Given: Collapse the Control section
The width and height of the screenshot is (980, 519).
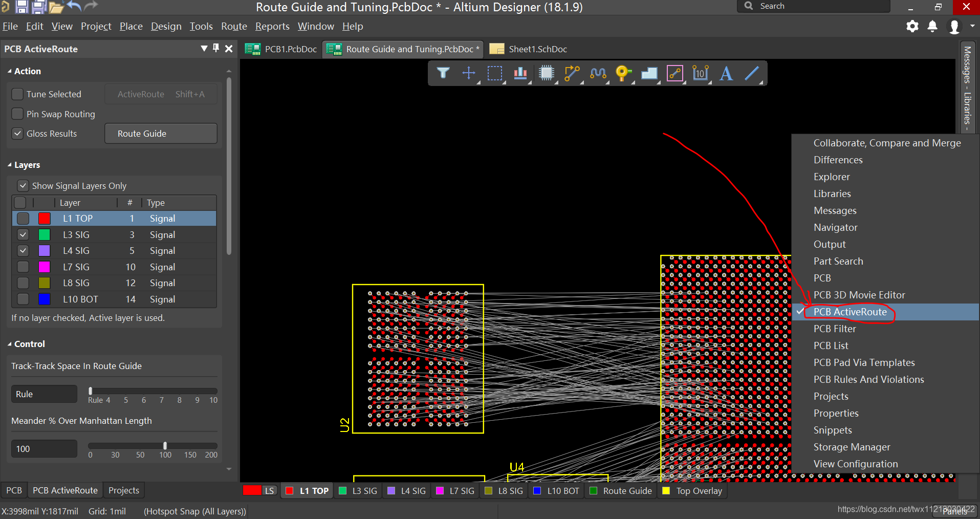Looking at the screenshot, I should [10, 344].
